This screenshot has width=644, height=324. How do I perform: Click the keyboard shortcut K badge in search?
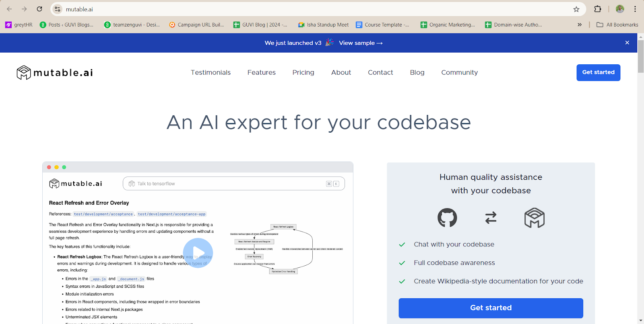click(x=336, y=184)
